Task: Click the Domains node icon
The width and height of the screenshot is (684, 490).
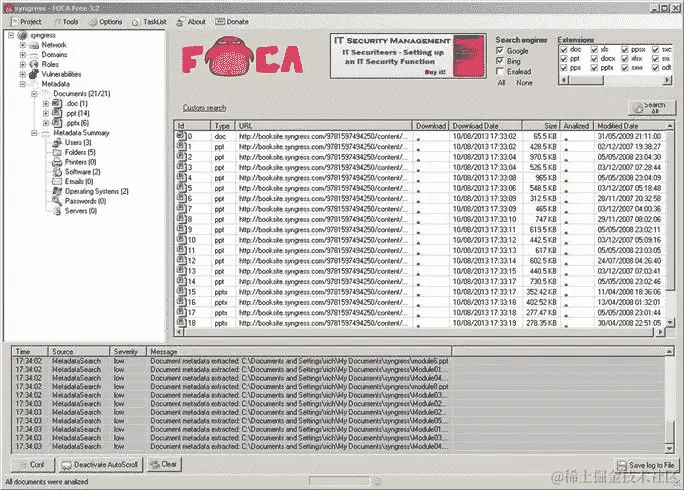Action: pyautogui.click(x=34, y=55)
